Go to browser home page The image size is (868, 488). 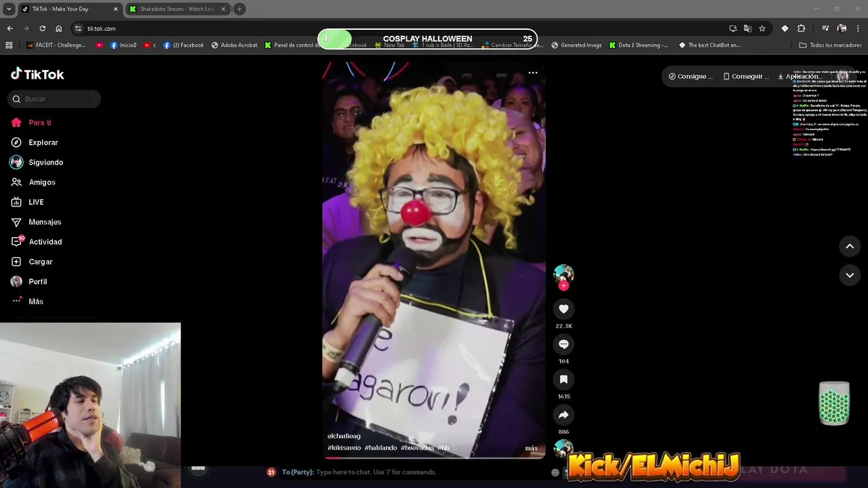(x=59, y=28)
